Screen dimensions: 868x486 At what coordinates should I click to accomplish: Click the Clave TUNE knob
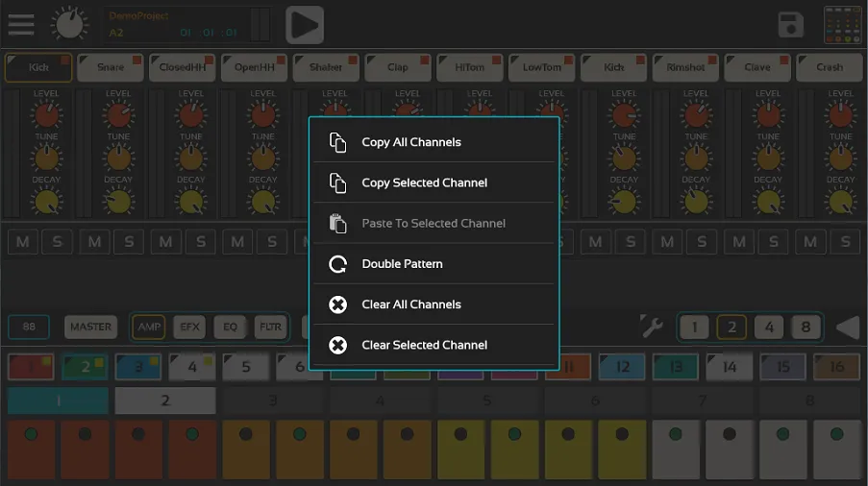pyautogui.click(x=768, y=158)
